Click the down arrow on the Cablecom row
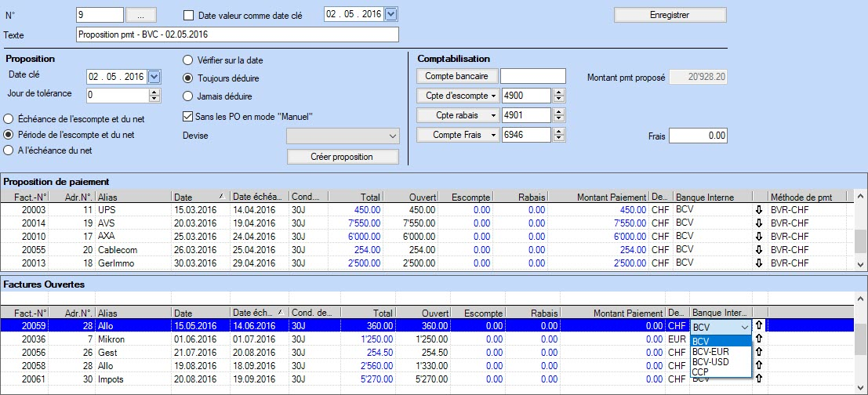The height and width of the screenshot is (395, 868). click(758, 249)
